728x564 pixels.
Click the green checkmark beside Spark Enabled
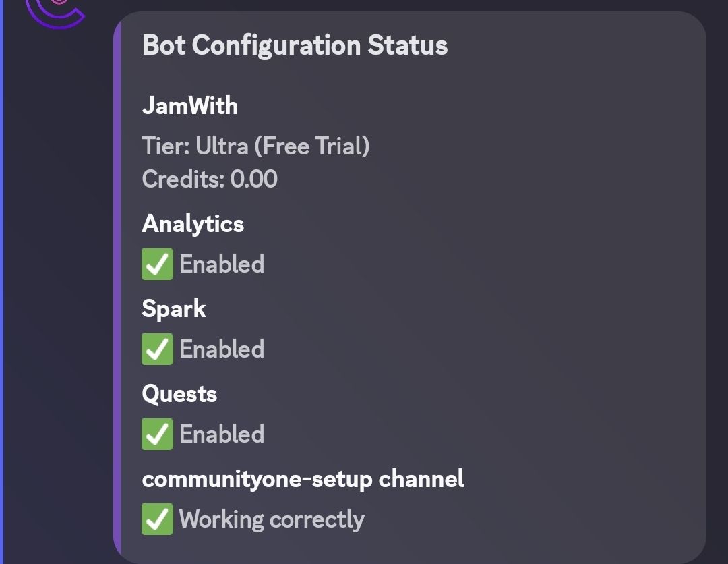157,349
